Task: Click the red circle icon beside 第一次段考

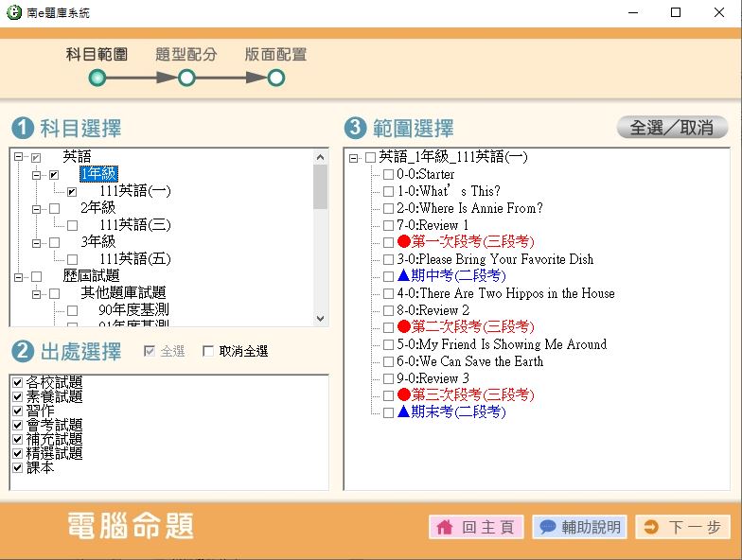Action: tap(404, 242)
